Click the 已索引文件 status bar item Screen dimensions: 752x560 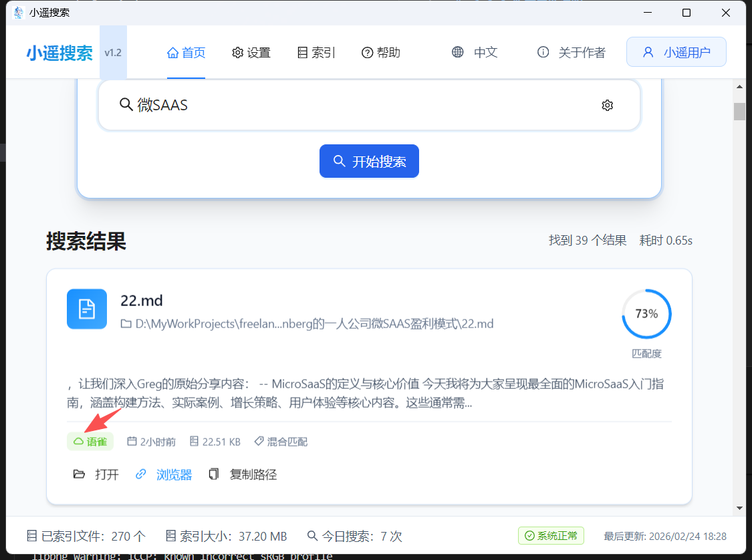(x=86, y=536)
